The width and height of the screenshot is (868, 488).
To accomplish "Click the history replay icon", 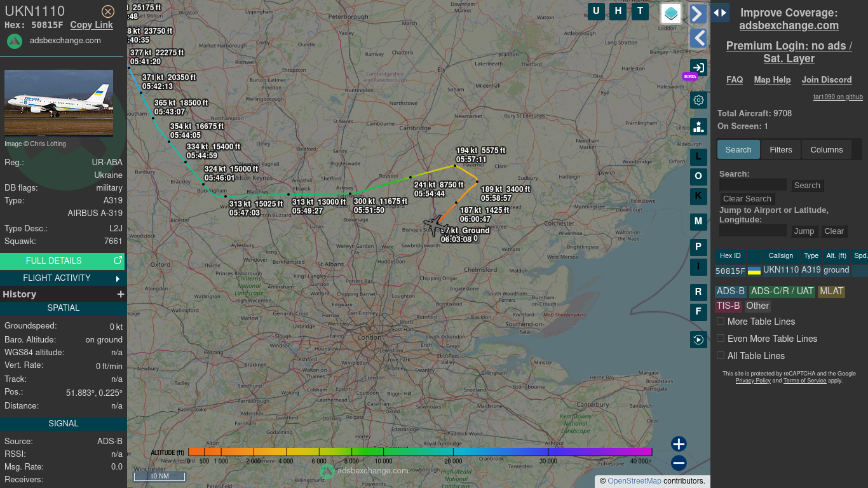I will 698,339.
